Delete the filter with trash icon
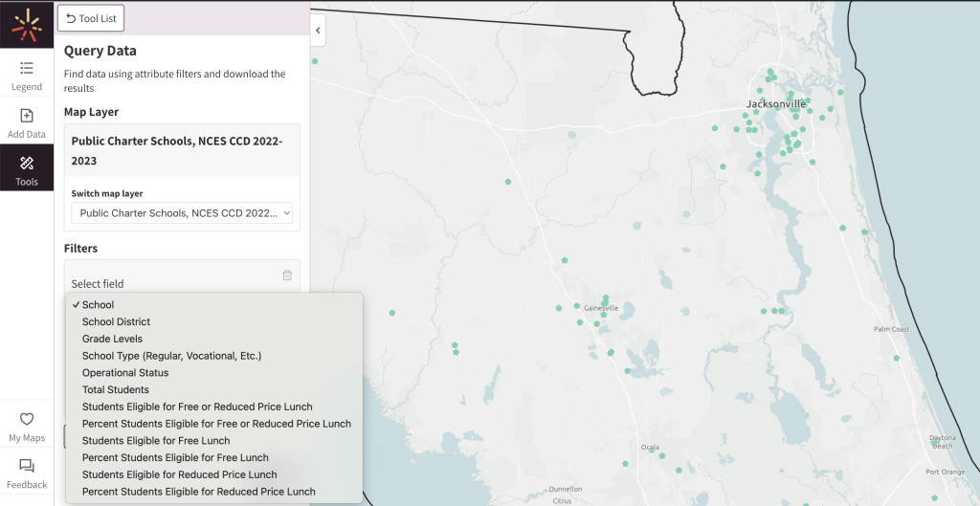 click(287, 275)
